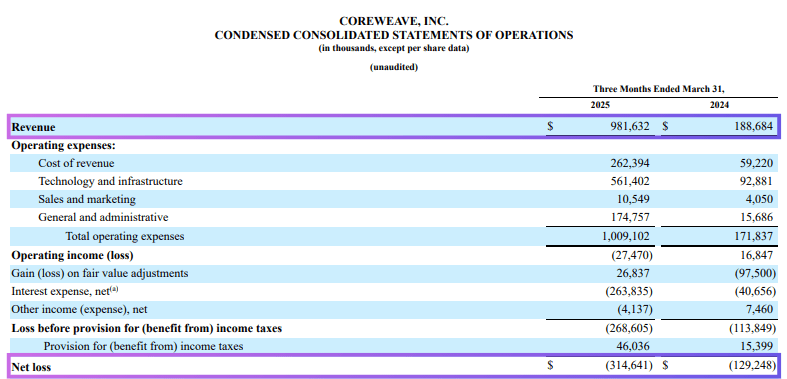
Task: Click the 2024 Cost of revenue 59,220
Action: (x=755, y=163)
